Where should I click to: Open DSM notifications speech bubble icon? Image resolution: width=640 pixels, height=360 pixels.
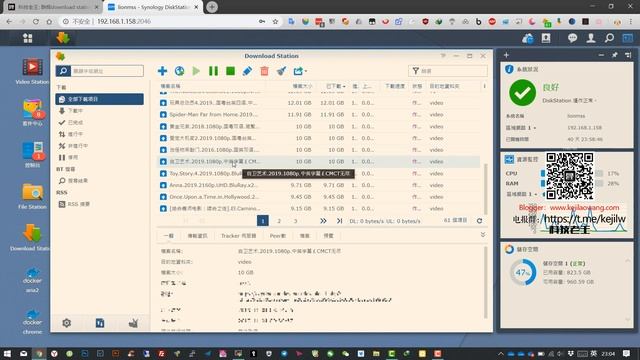click(x=572, y=38)
